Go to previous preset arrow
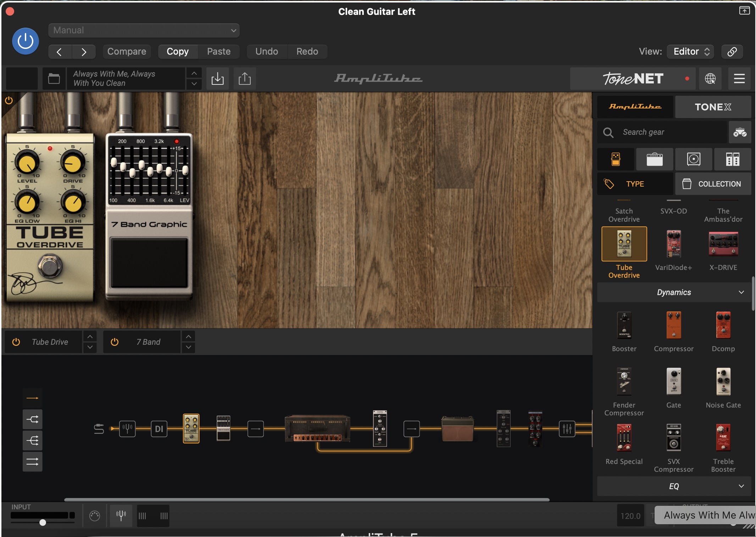This screenshot has width=756, height=537. (60, 52)
